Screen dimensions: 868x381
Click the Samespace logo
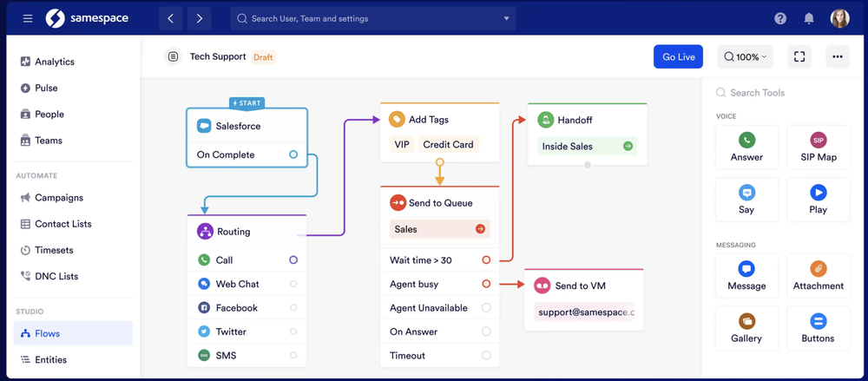click(x=87, y=18)
